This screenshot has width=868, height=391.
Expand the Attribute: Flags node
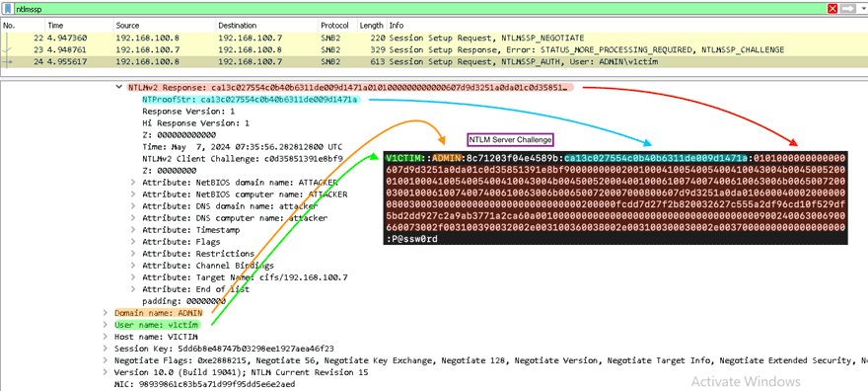click(133, 242)
